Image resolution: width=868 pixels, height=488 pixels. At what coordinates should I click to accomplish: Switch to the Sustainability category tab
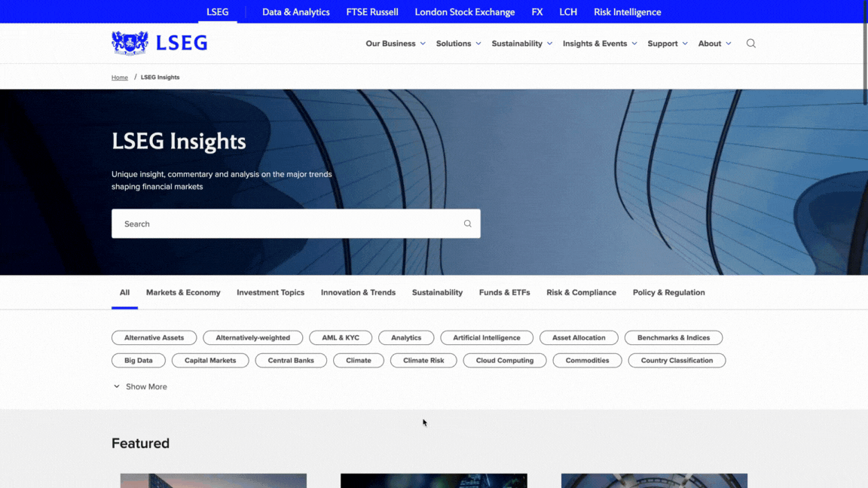coord(437,292)
